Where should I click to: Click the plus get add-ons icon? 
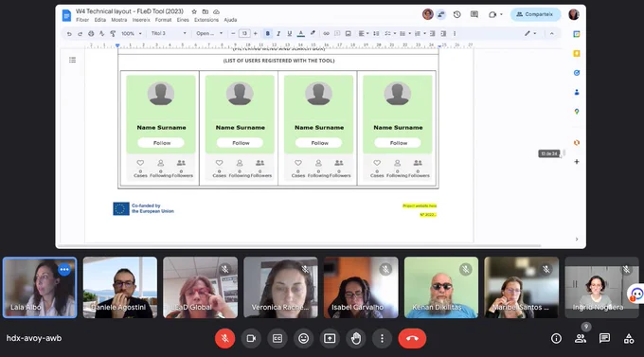(577, 162)
